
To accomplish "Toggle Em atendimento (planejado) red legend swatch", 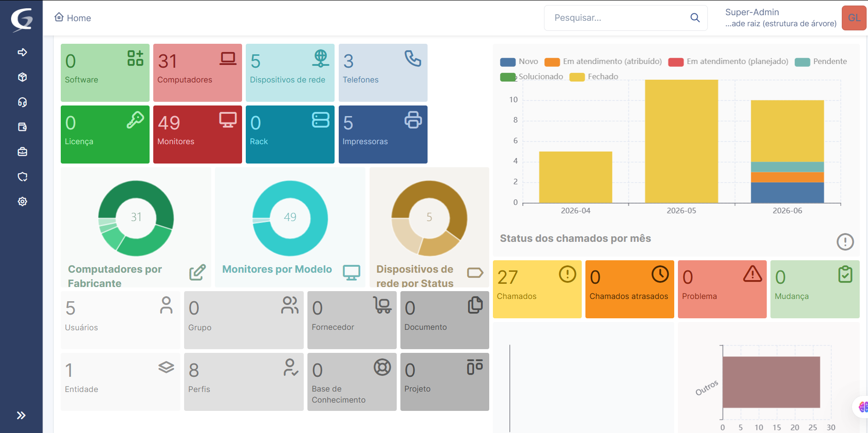I will [x=676, y=62].
